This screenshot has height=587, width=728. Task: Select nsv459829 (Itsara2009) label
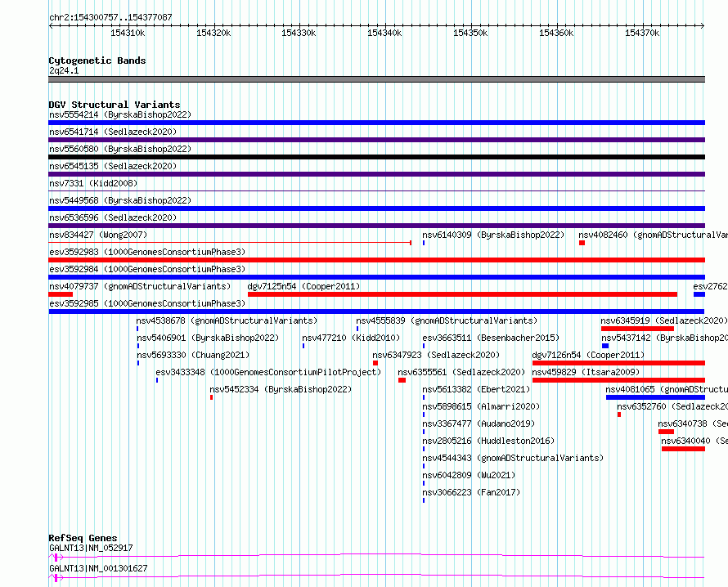[x=586, y=372]
